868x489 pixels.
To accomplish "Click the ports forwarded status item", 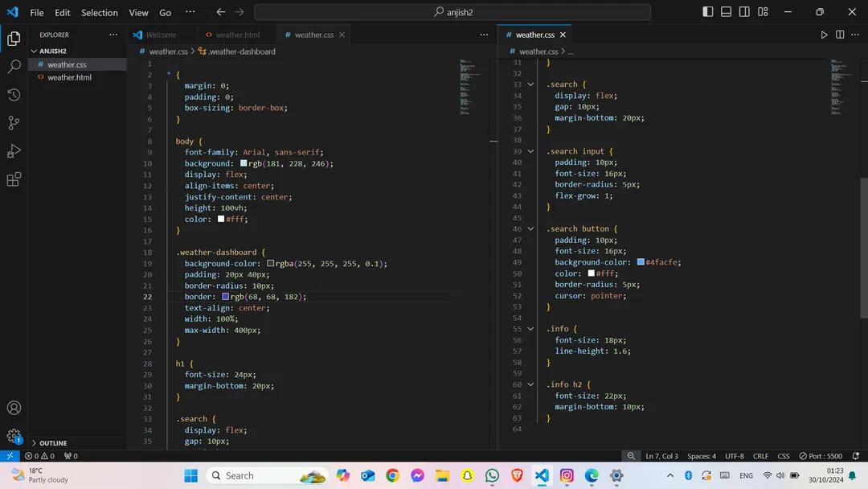I will [x=71, y=456].
